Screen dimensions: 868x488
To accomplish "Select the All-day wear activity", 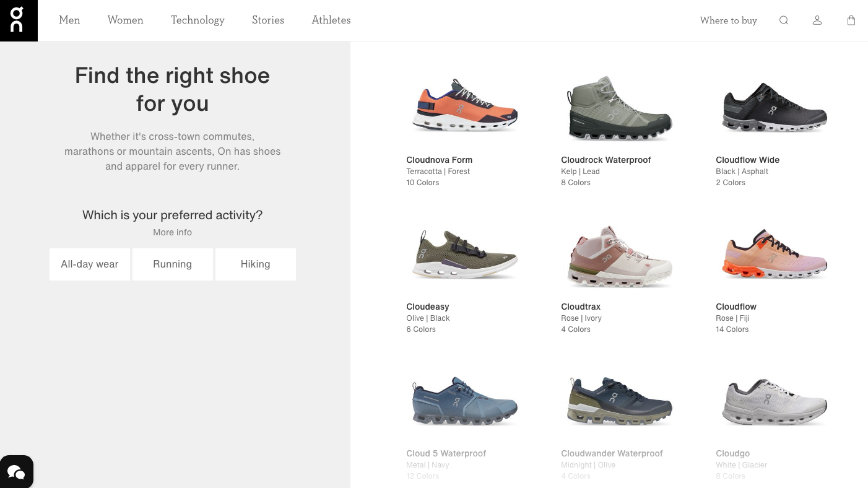I will tap(89, 264).
